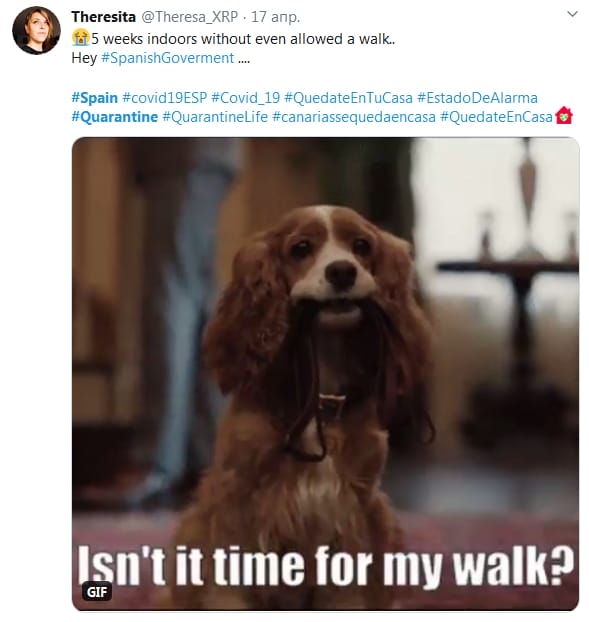This screenshot has width=589, height=622.
Task: Open the Theresita display name link
Action: tap(104, 17)
